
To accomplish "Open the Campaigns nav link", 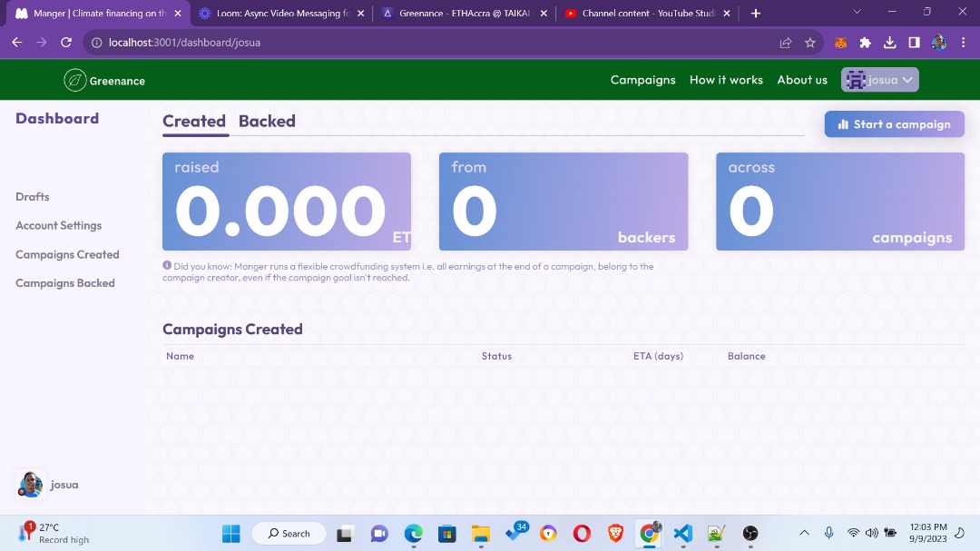I will click(x=642, y=80).
